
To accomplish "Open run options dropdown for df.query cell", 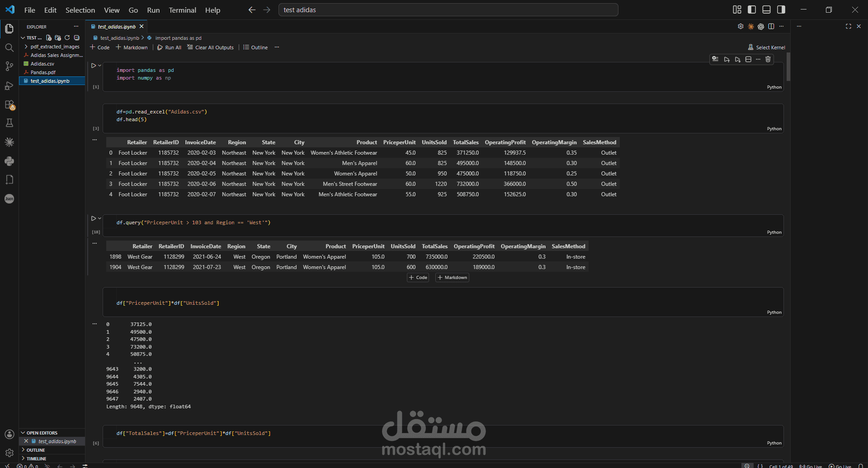I will [100, 218].
